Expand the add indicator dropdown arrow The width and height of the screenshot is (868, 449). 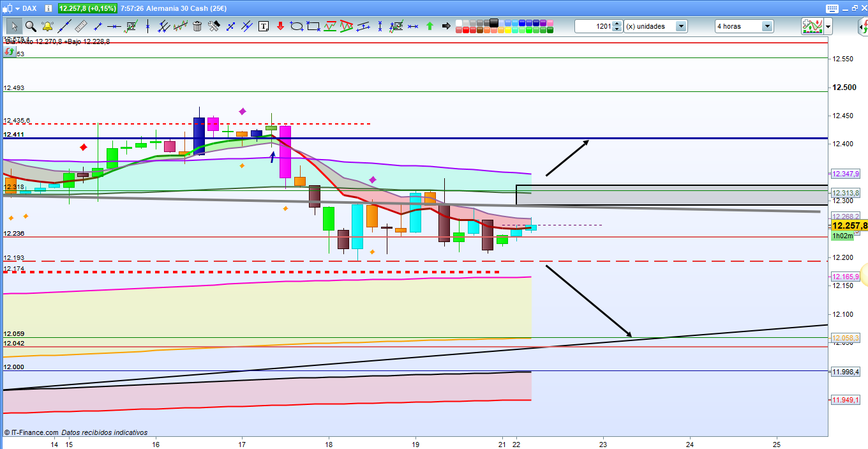828,26
